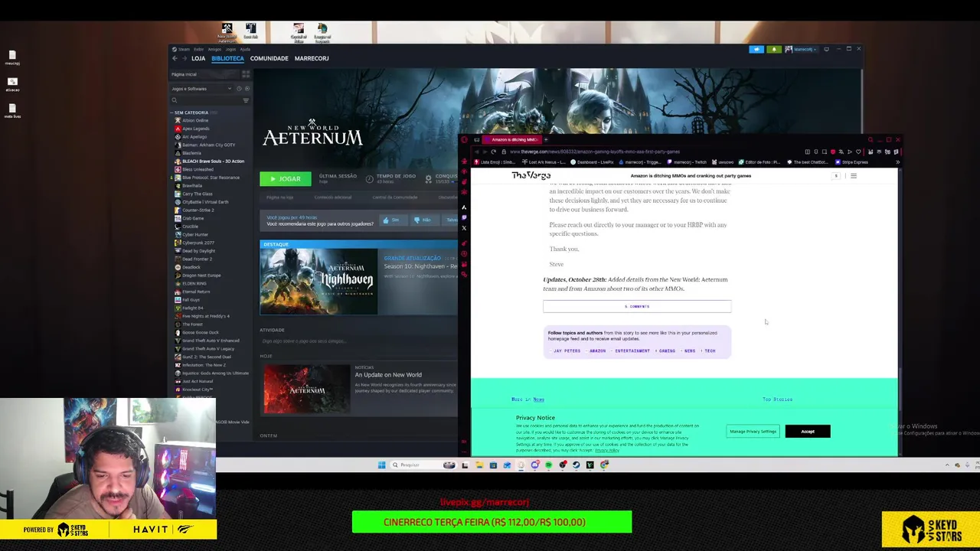The width and height of the screenshot is (980, 551).
Task: Click The Verge logo
Action: (531, 176)
